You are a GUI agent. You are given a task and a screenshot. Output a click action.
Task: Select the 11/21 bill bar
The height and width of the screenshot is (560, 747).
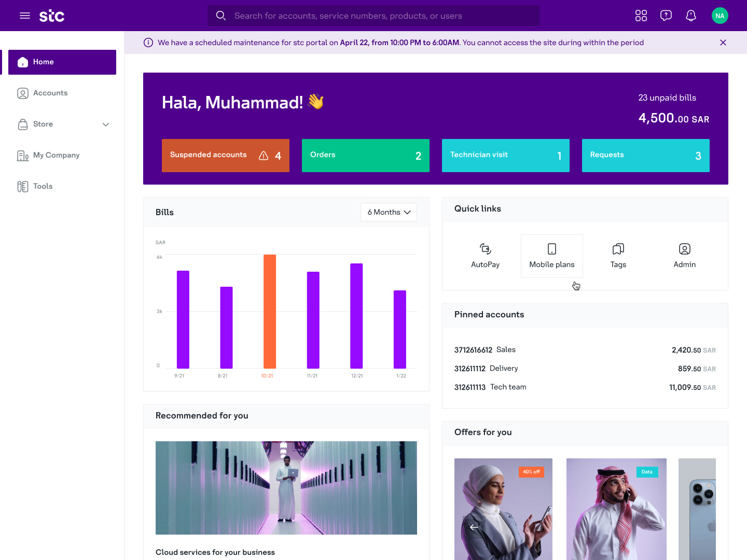click(313, 320)
